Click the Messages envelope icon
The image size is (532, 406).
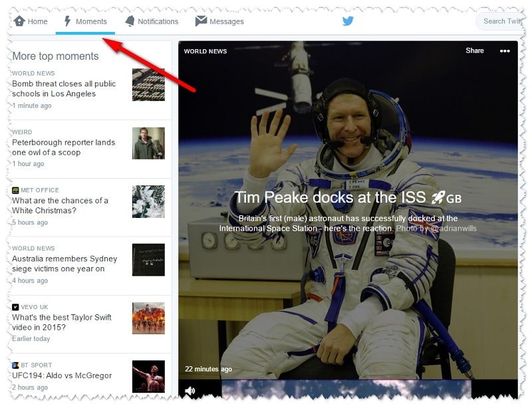pyautogui.click(x=201, y=21)
